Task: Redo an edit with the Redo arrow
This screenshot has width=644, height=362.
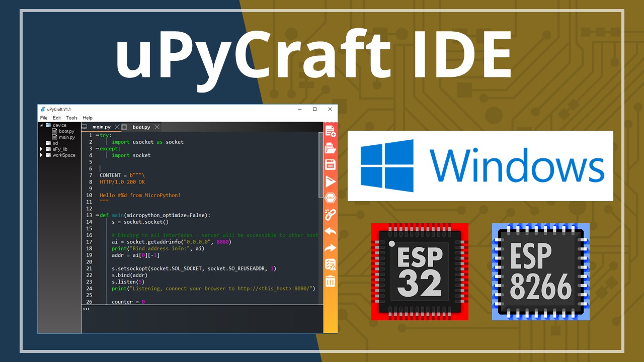Action: pyautogui.click(x=330, y=248)
